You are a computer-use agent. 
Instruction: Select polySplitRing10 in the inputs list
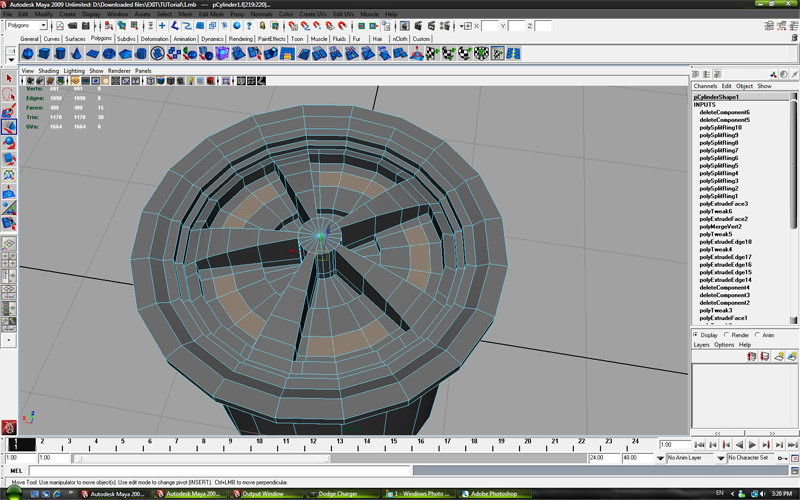(720, 128)
